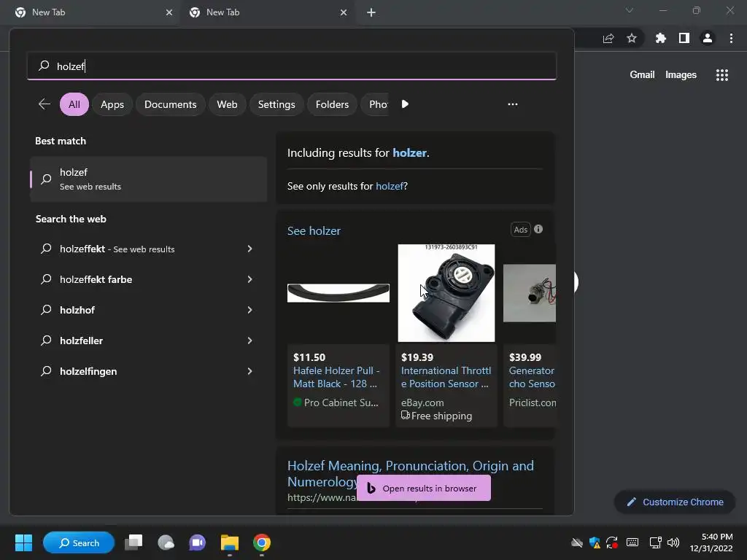Click the cabinet pull handle image
Viewport: 747px width, 560px height.
pyautogui.click(x=338, y=293)
